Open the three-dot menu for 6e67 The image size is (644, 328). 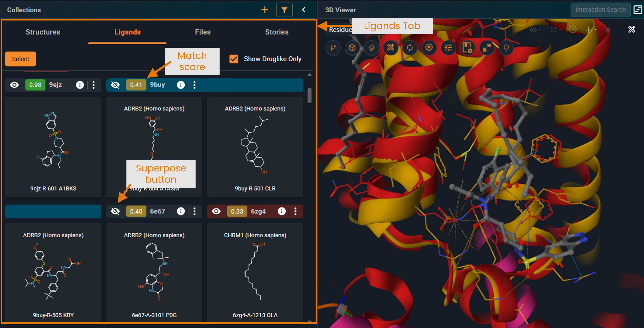point(195,211)
